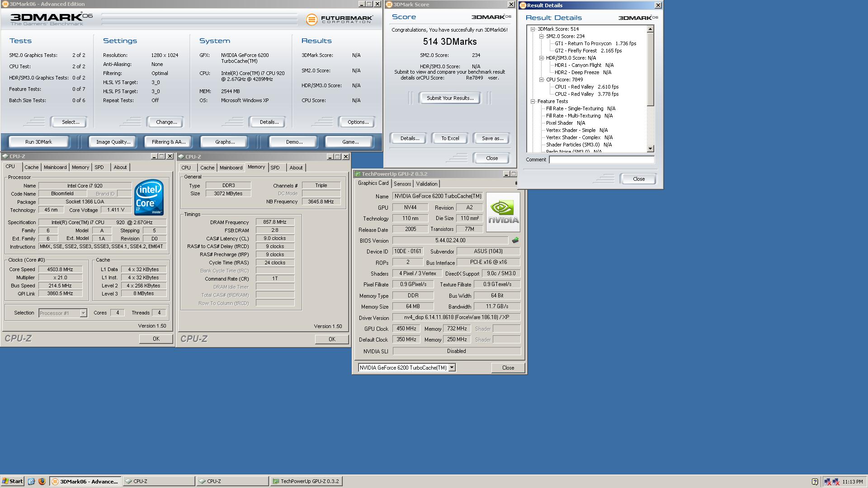
Task: Click the Intel Core i7 logo in CPU-Z
Action: coord(149,197)
